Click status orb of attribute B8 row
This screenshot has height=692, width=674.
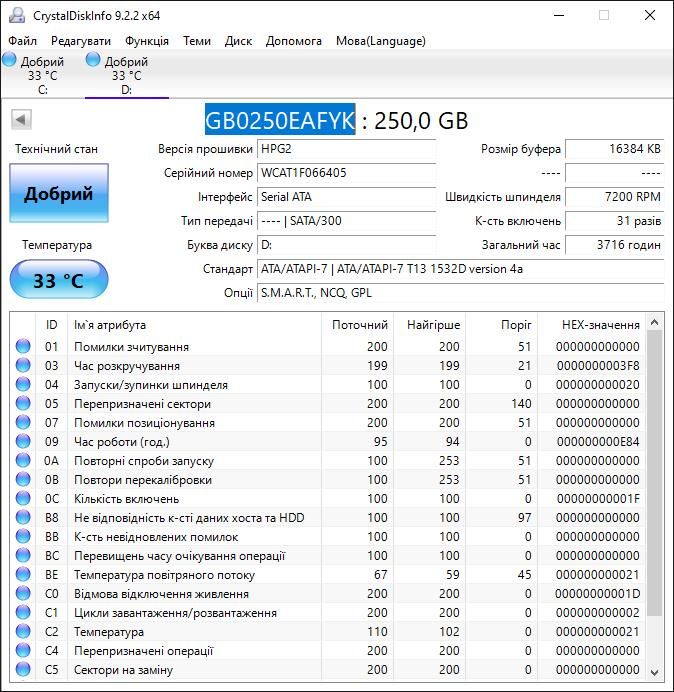[23, 517]
